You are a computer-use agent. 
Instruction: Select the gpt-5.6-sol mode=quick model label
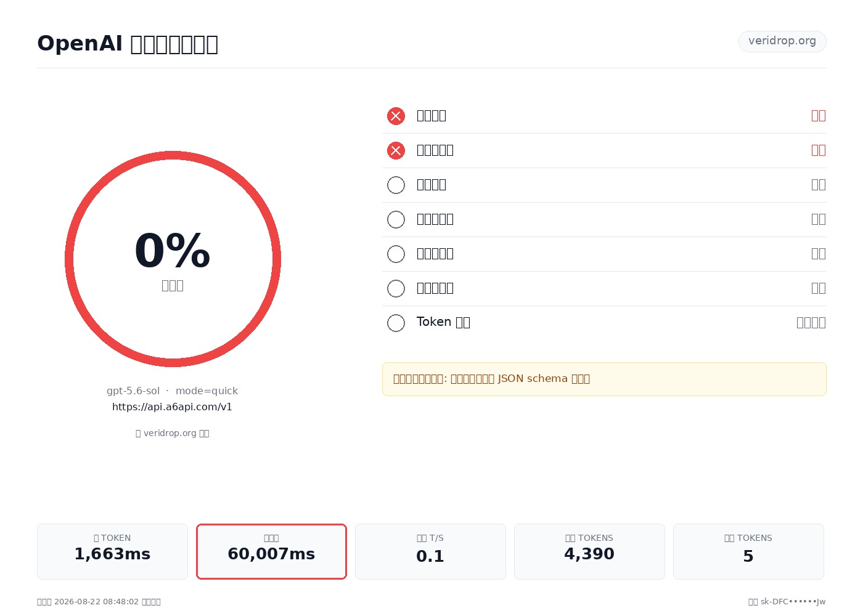172,391
